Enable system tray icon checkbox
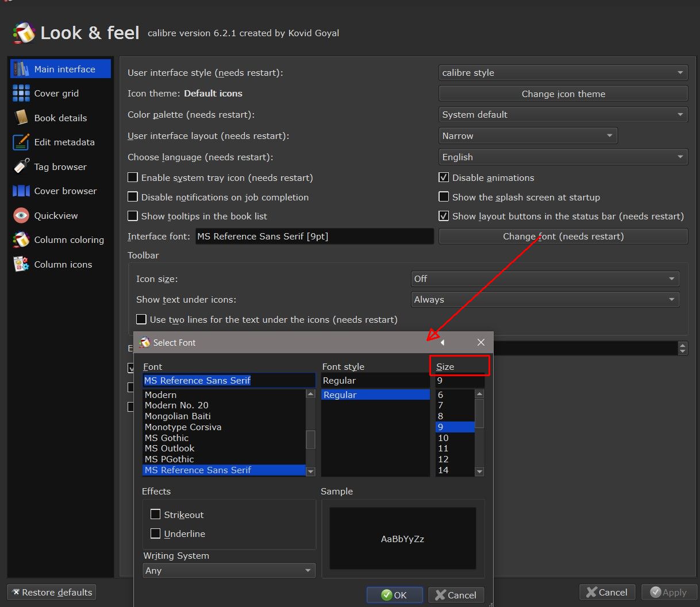 tap(133, 177)
